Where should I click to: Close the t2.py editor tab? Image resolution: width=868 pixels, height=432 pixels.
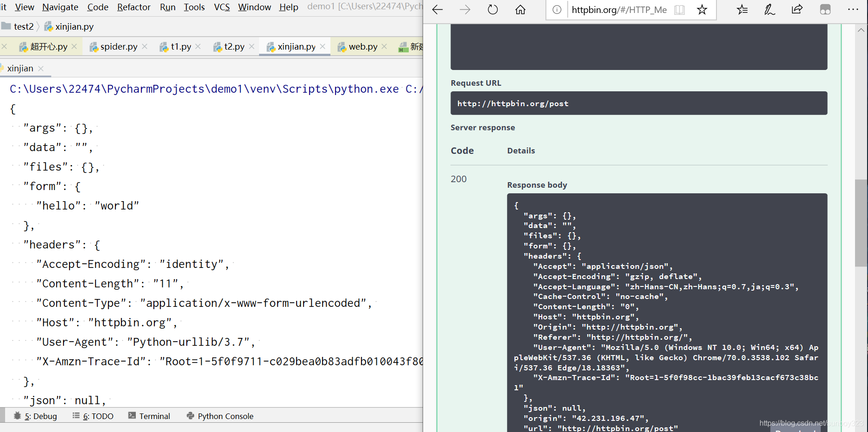click(252, 46)
